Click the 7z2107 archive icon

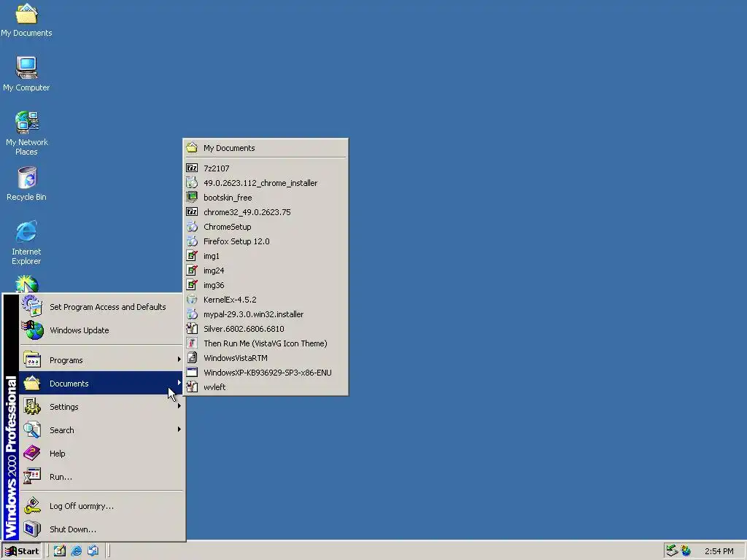pos(192,168)
